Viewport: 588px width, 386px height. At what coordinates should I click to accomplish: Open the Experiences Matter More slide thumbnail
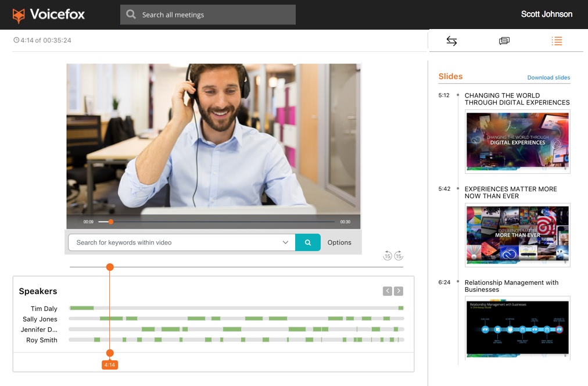[518, 235]
